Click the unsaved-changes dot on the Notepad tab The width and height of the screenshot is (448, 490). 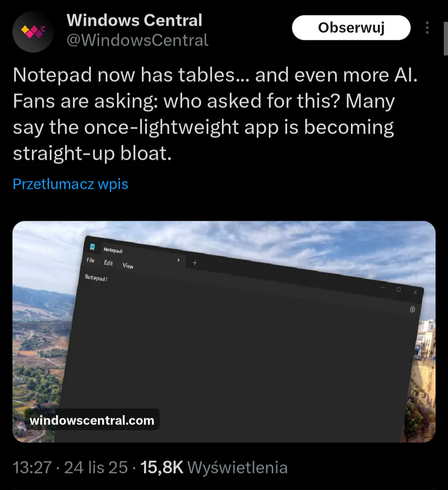[178, 260]
